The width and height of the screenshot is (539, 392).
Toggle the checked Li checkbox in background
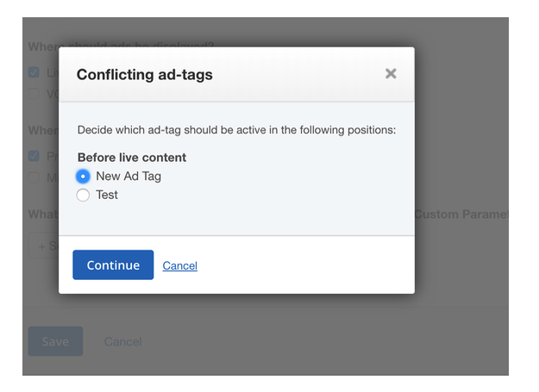tap(34, 72)
